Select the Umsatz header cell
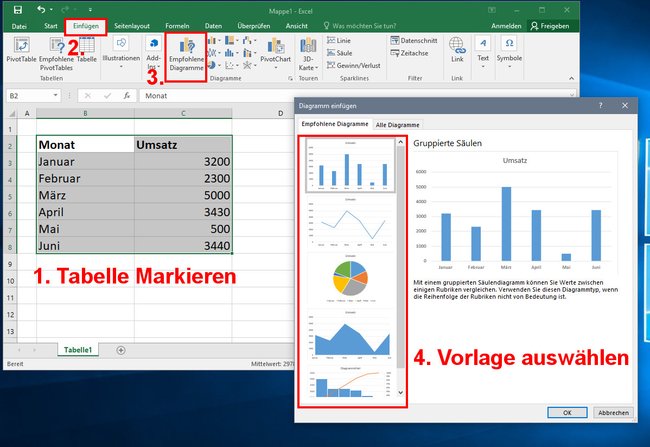The height and width of the screenshot is (447, 650). click(183, 145)
